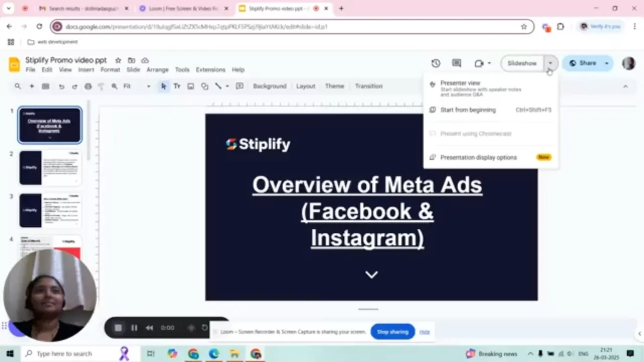Image resolution: width=644 pixels, height=362 pixels.
Task: Open the Arrange menu
Action: [157, 70]
